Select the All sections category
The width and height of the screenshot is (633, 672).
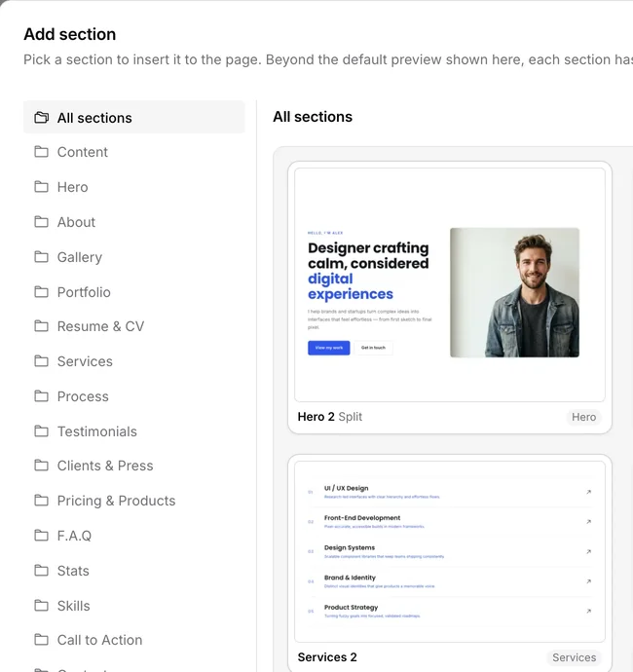coord(133,118)
